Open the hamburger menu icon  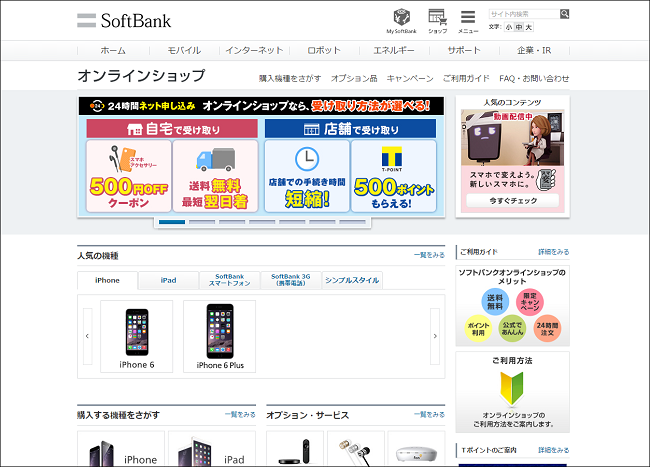[x=468, y=21]
